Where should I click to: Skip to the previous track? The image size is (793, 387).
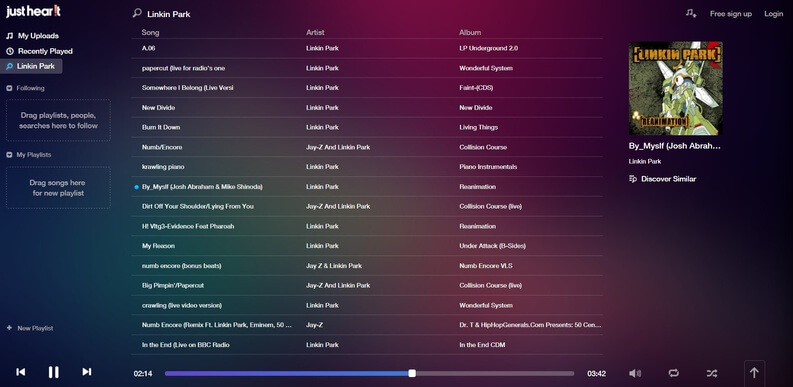tap(21, 372)
